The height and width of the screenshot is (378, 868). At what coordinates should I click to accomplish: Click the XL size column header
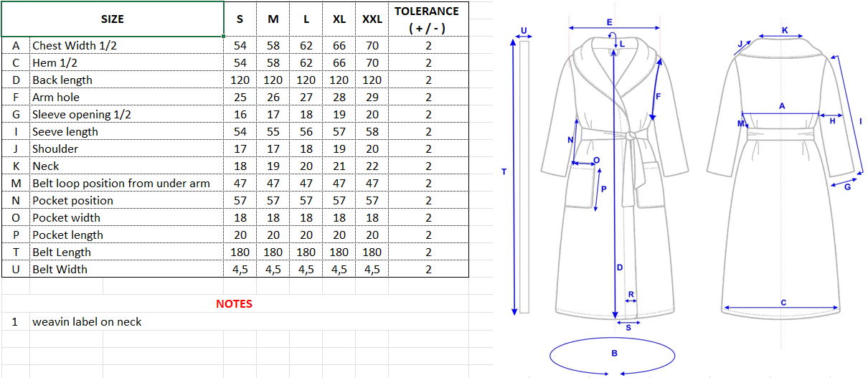(339, 19)
